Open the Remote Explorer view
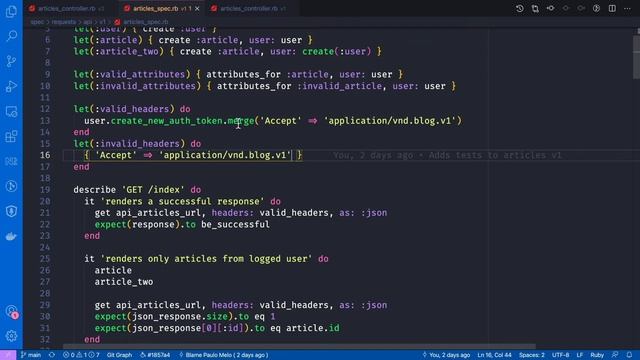This screenshot has height=360, width=640. [11, 111]
